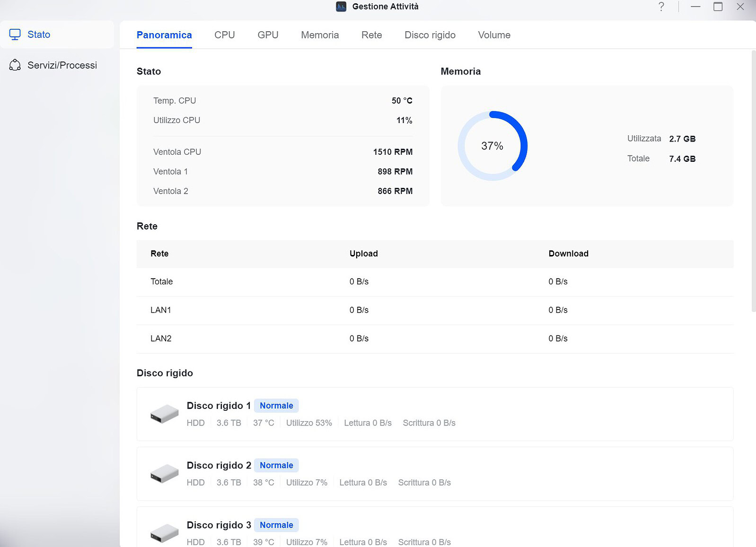Switch to the Volume tab
The height and width of the screenshot is (547, 756).
coord(494,35)
